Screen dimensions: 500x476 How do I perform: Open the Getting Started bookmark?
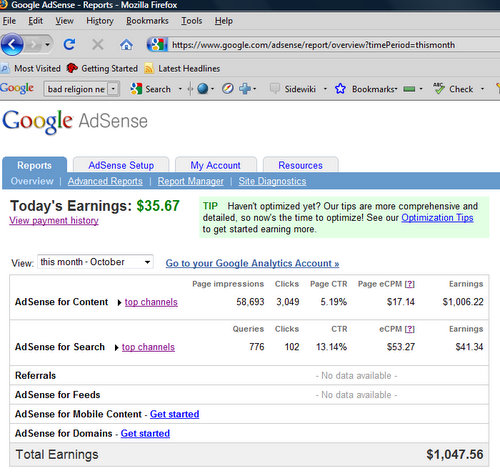click(102, 69)
